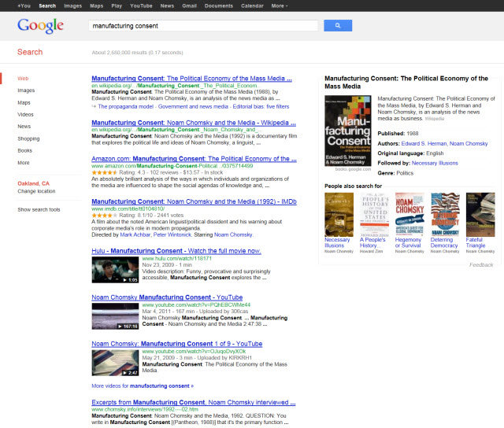Click Oakland, CA location text
Screen dimensions: 504x428
(x=33, y=183)
